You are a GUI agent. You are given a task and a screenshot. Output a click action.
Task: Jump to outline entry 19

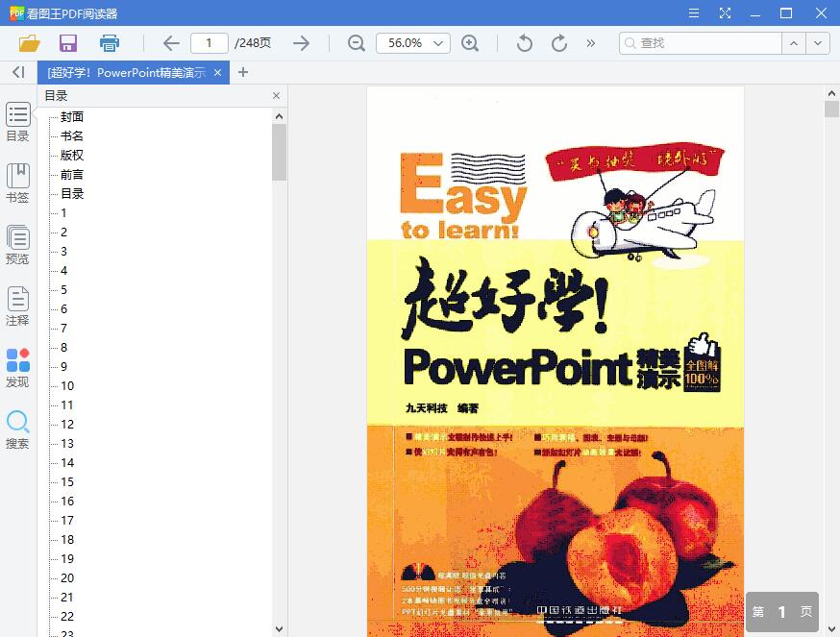(x=67, y=559)
